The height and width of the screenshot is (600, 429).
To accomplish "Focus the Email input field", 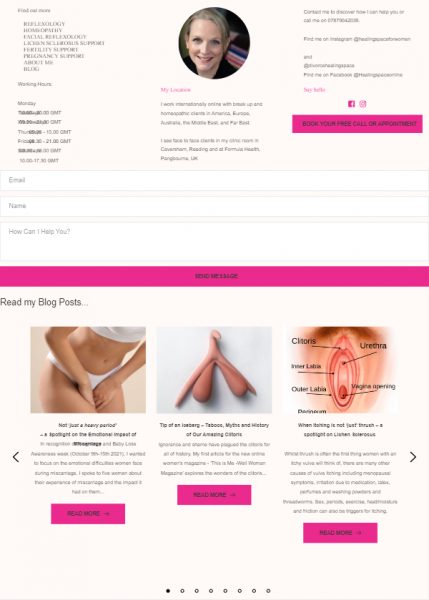I will (x=214, y=180).
